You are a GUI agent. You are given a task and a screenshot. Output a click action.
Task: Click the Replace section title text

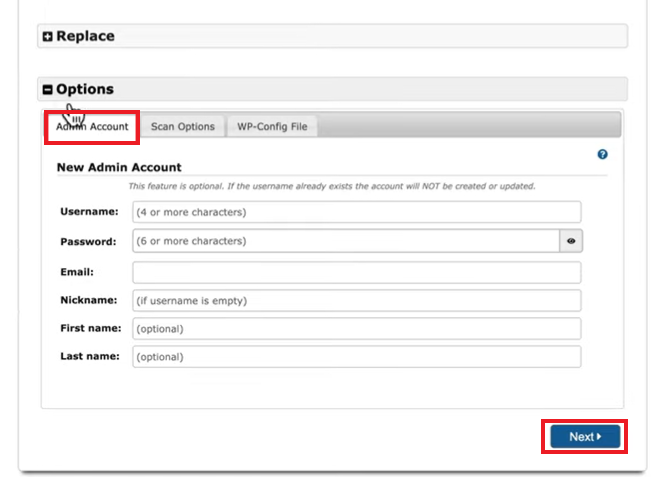(85, 36)
